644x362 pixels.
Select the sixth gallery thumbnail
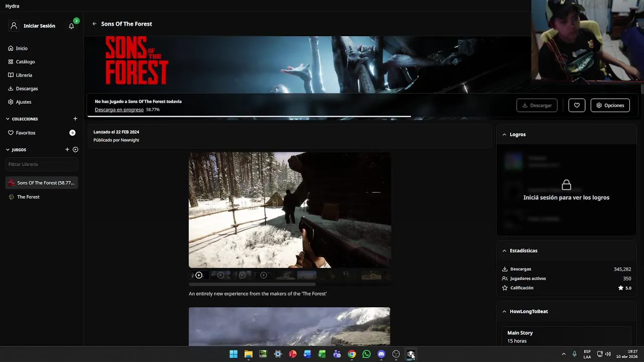tap(307, 275)
